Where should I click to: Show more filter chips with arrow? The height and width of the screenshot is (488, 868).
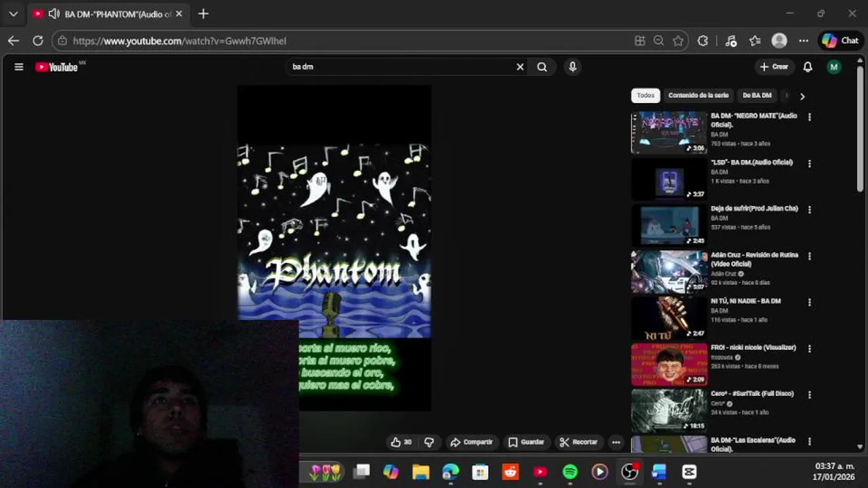point(802,96)
